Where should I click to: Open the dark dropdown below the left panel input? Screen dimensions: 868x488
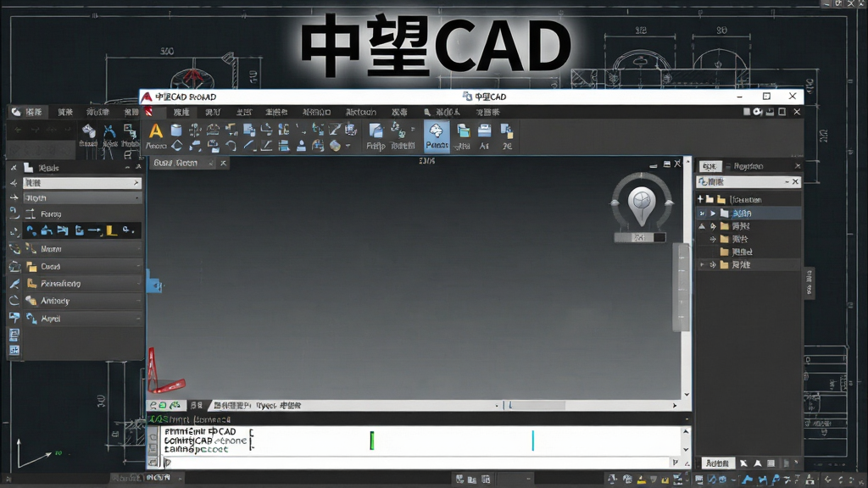(82, 197)
